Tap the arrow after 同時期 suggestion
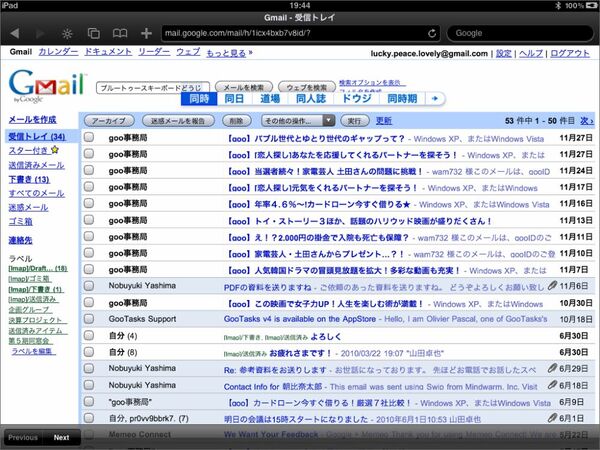600x450 pixels. coord(435,98)
